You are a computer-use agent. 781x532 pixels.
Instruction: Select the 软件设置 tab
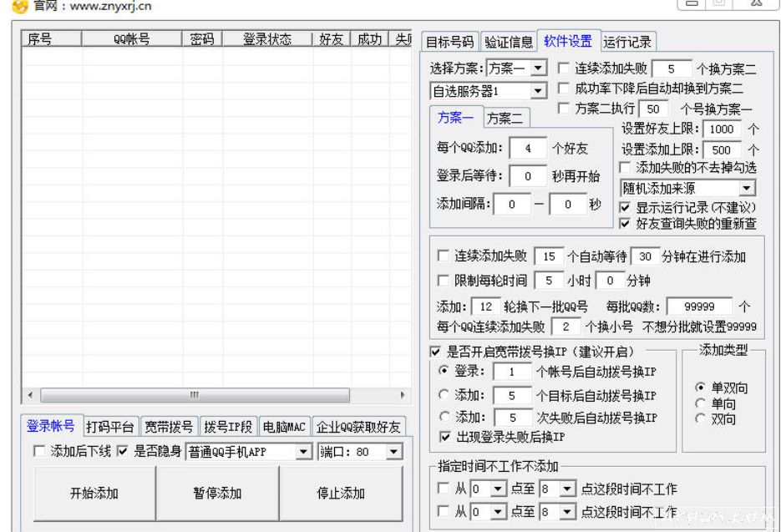point(568,41)
